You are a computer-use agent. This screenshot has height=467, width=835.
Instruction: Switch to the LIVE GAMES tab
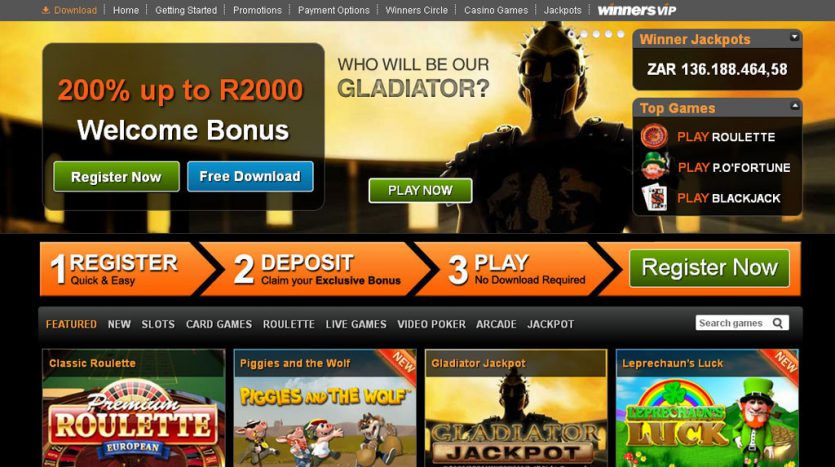click(356, 324)
